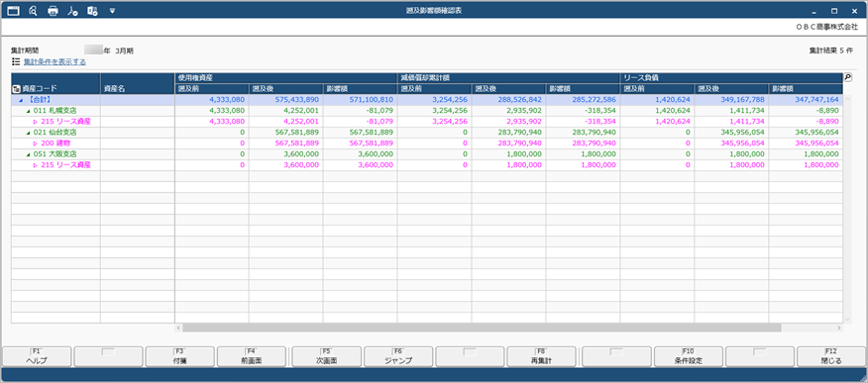Image resolution: width=868 pixels, height=383 pixels.
Task: Open the print preview icon
Action: (33, 11)
